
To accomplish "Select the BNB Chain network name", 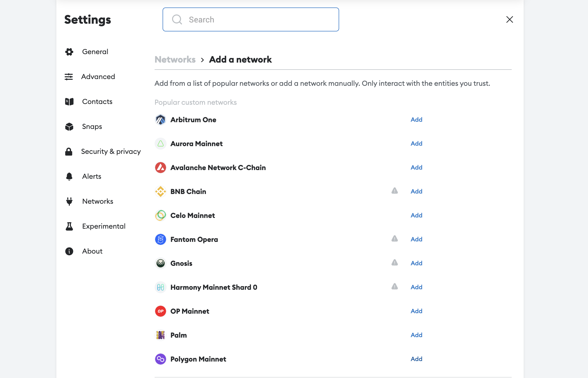I will pyautogui.click(x=188, y=191).
